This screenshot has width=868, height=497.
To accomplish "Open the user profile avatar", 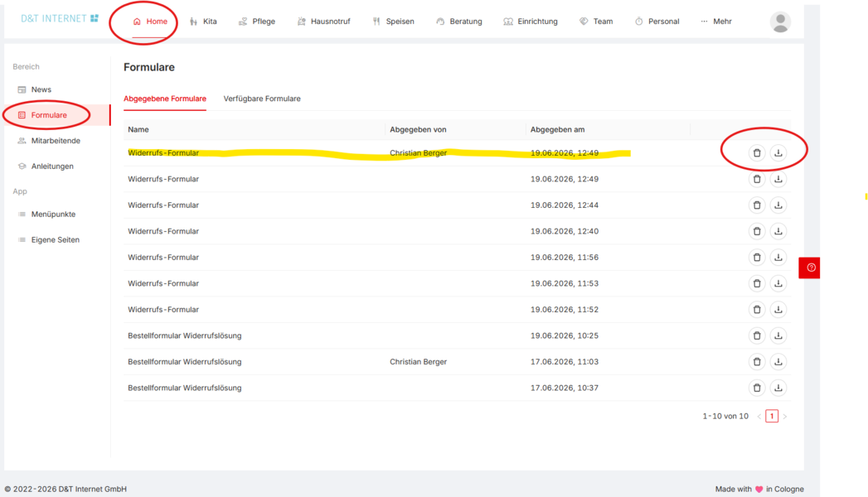I will click(780, 22).
